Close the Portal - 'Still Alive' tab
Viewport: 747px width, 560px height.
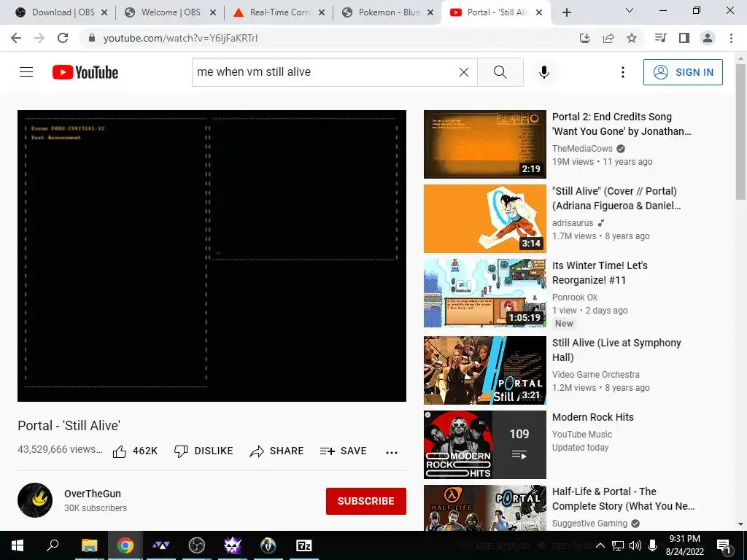tap(539, 12)
